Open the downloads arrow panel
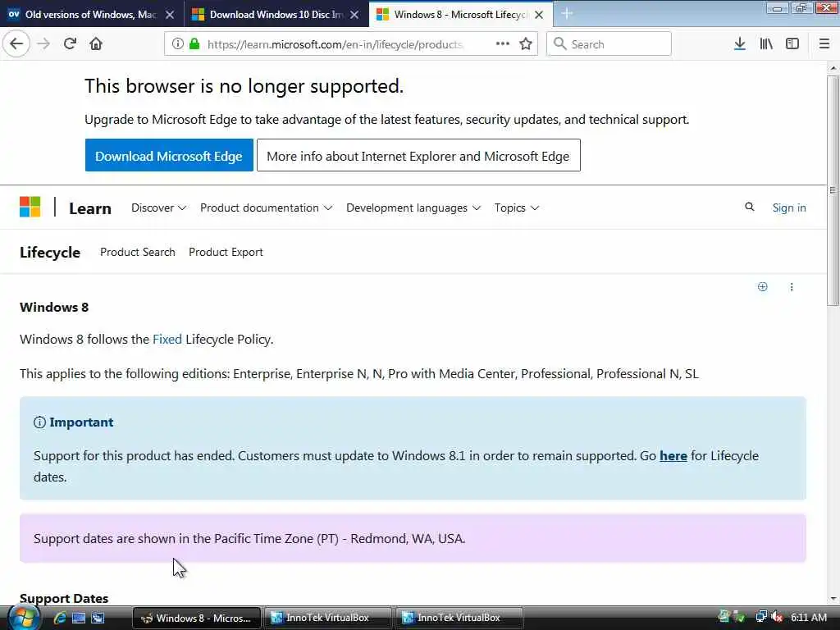This screenshot has height=630, width=840. (740, 44)
